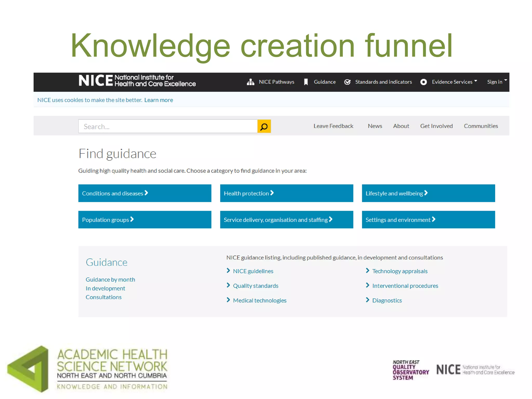532x399 pixels.
Task: Click the yellow search magnifier button
Action: click(264, 126)
